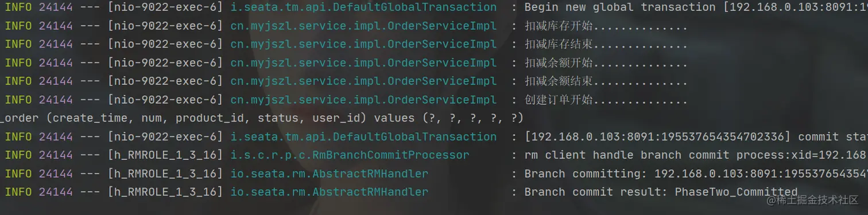
Task: Click the 'Begin new global transaction' log message
Action: [696, 7]
